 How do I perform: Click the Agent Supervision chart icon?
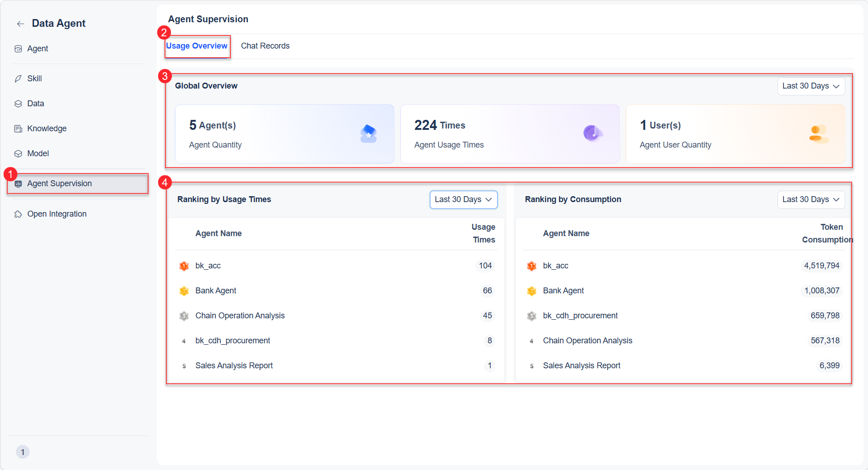[18, 183]
